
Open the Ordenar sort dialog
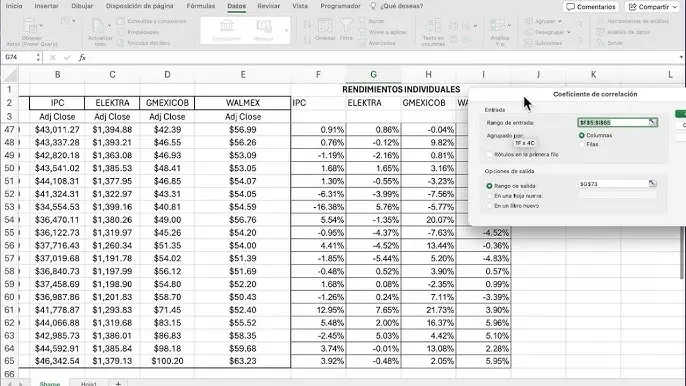pyautogui.click(x=325, y=30)
